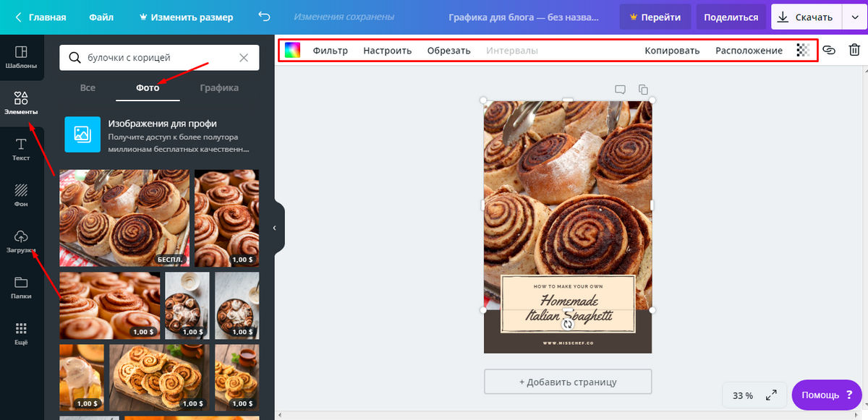Open the Папки folders panel

(21, 287)
